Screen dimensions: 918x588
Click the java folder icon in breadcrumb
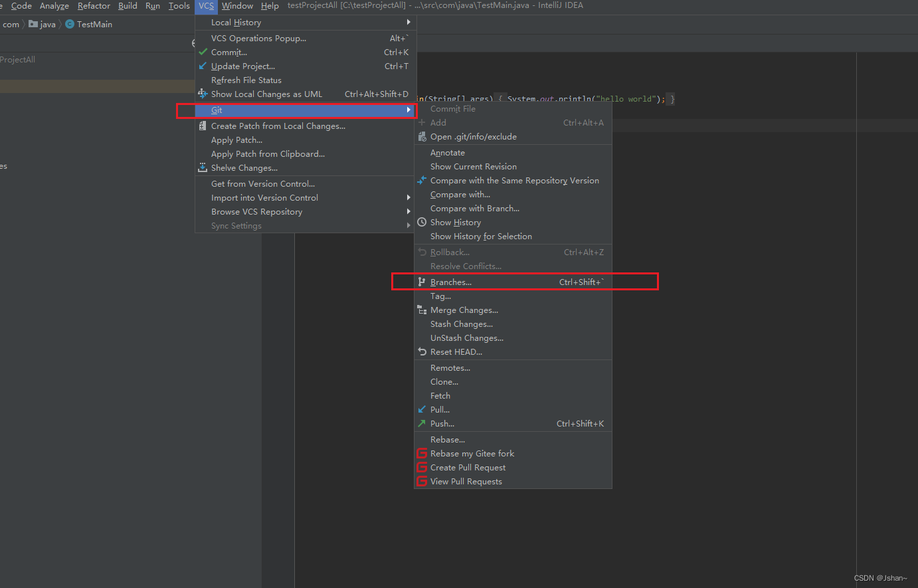coord(33,24)
